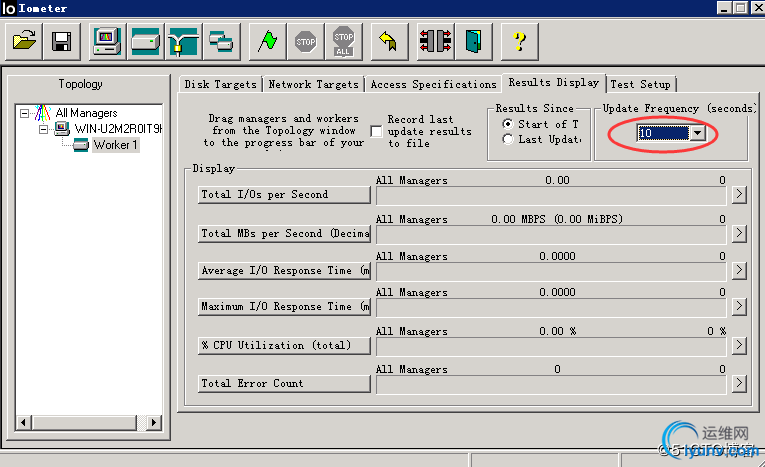This screenshot has width=765, height=467.
Task: Click the CPU Utilization progress bar
Action: pyautogui.click(x=551, y=347)
